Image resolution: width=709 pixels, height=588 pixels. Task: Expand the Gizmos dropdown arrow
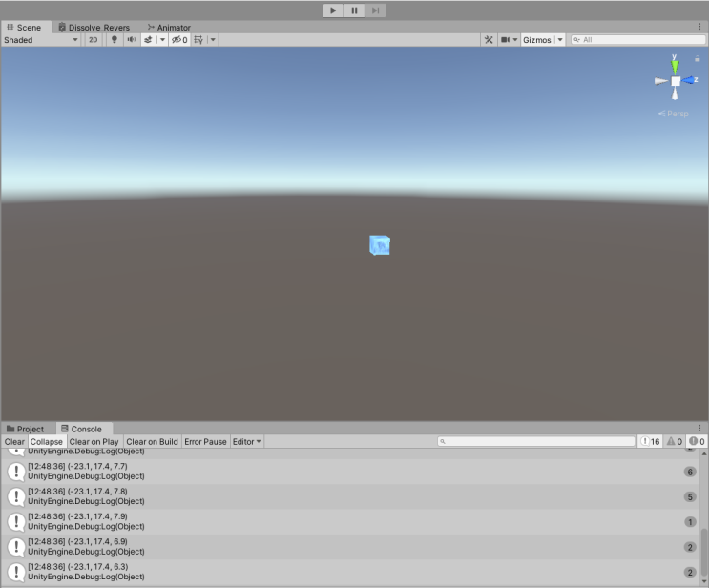pyautogui.click(x=560, y=40)
